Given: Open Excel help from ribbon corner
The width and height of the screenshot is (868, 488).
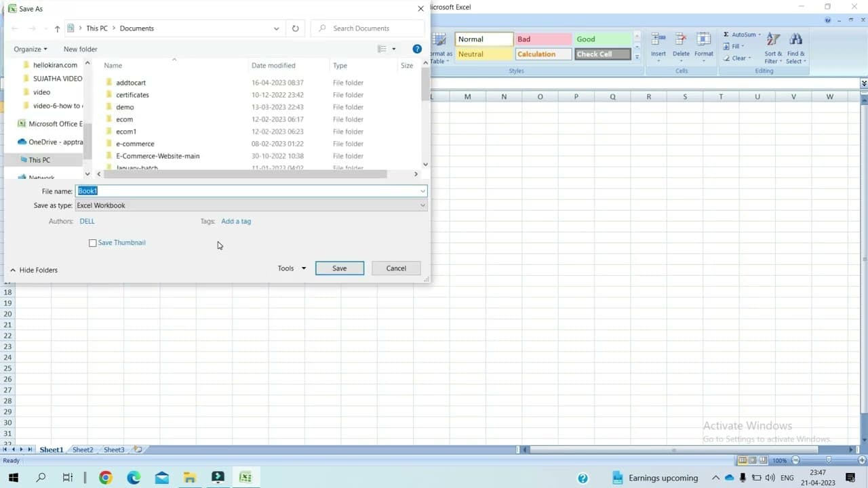Looking at the screenshot, I should click(x=828, y=20).
